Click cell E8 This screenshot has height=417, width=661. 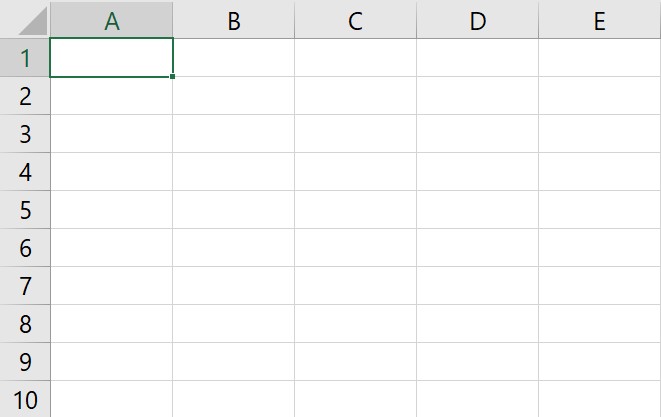pyautogui.click(x=599, y=323)
